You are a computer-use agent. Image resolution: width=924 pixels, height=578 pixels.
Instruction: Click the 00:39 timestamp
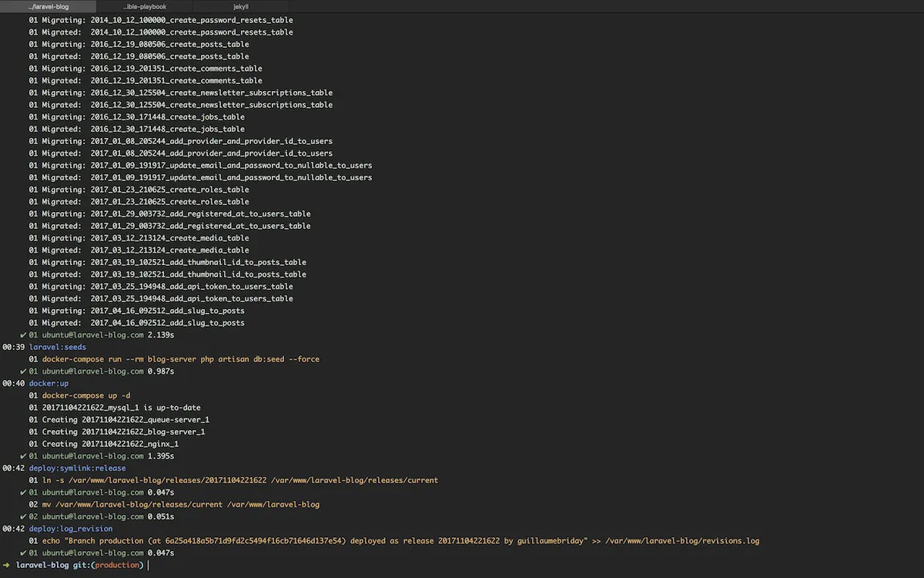[x=13, y=347]
